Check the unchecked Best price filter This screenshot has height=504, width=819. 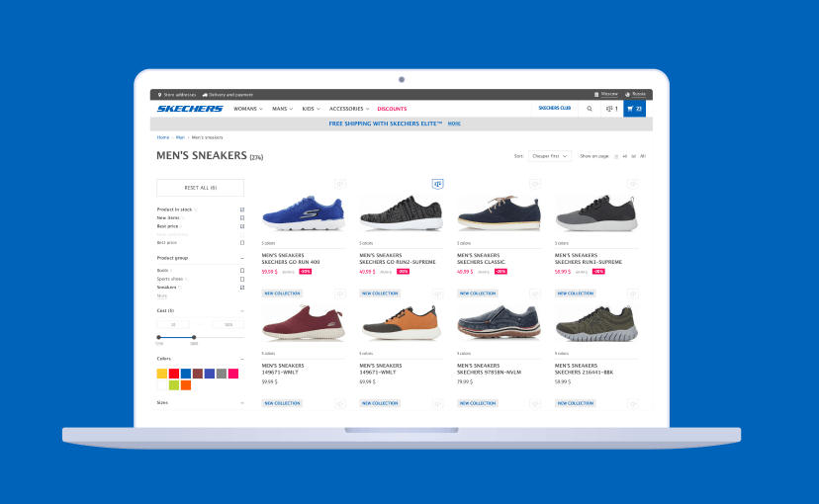tap(242, 242)
